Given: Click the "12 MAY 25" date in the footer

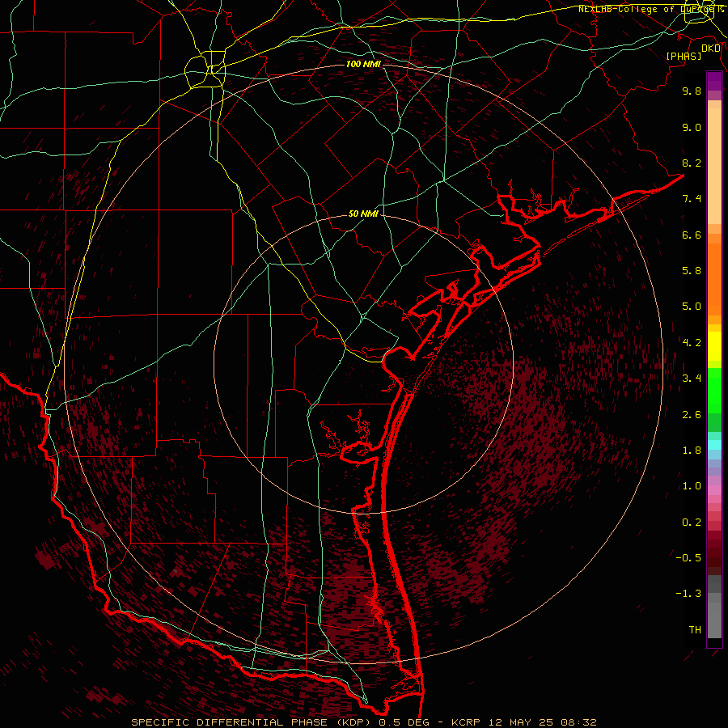Looking at the screenshot, I should tap(522, 722).
